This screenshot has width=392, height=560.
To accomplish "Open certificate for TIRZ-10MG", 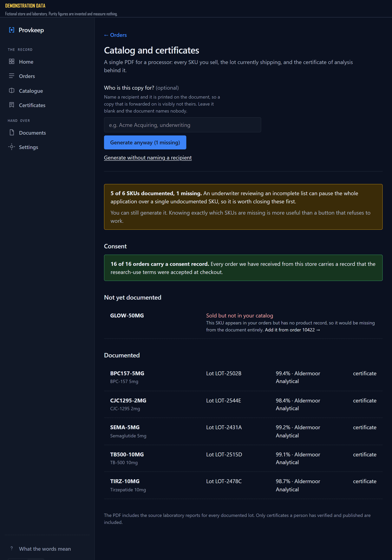I will 364,481.
